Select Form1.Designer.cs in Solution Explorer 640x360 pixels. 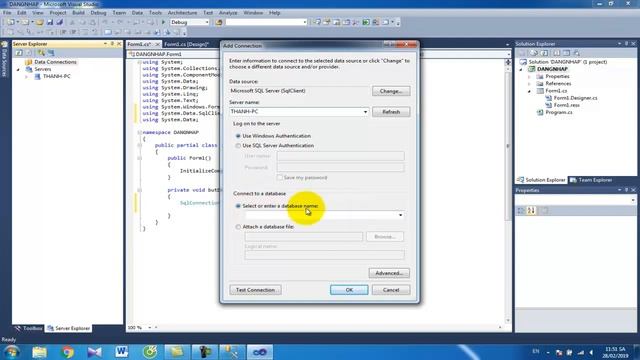click(x=575, y=98)
